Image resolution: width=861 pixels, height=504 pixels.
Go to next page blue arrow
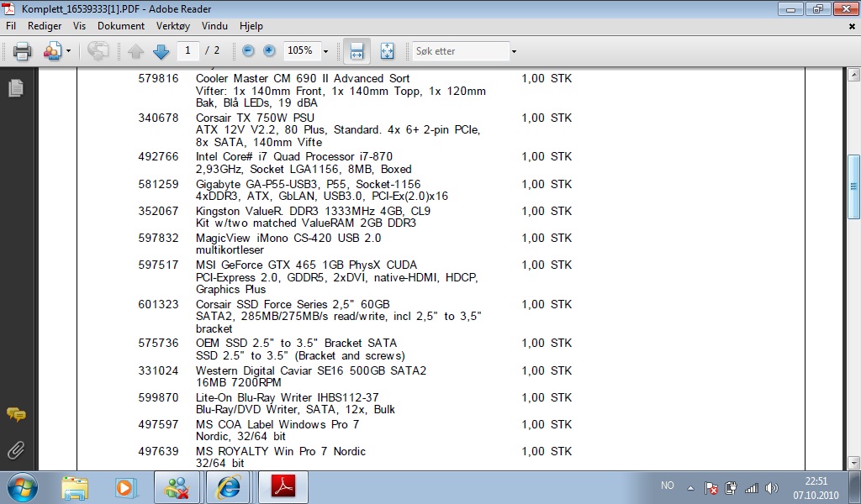pos(161,51)
